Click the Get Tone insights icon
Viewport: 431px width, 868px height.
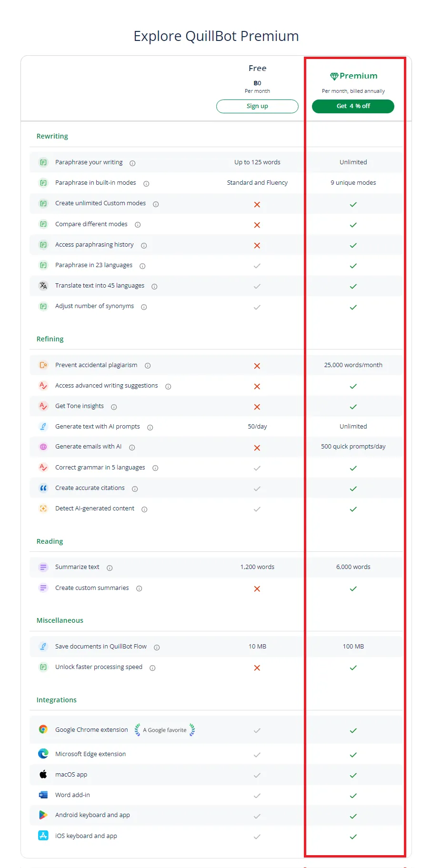[x=43, y=406]
